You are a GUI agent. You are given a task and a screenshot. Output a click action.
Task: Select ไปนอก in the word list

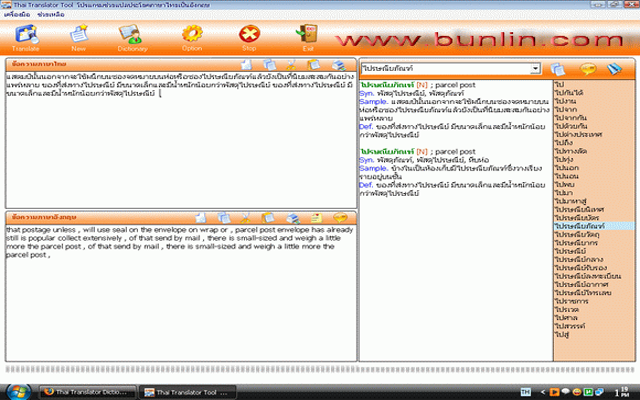[567, 167]
